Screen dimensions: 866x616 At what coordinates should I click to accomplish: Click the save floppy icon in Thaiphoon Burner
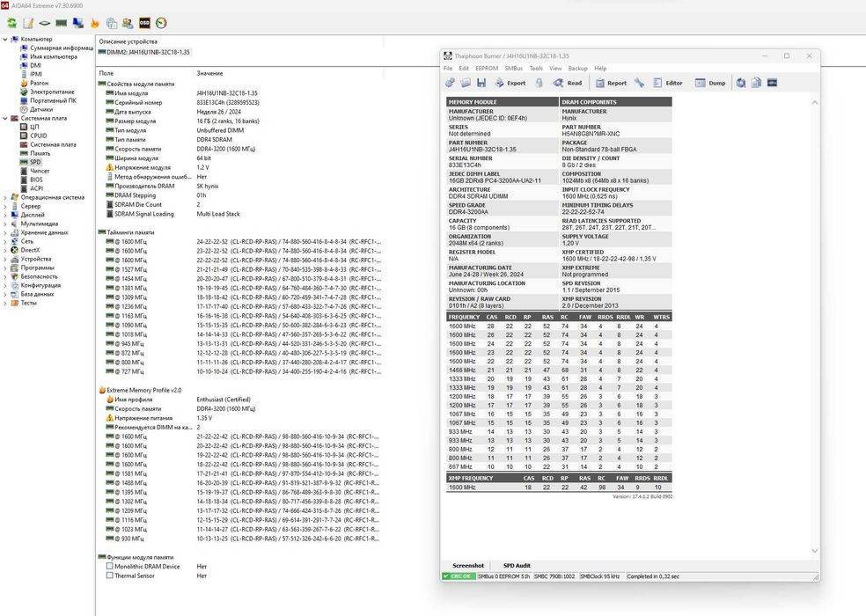tap(481, 83)
